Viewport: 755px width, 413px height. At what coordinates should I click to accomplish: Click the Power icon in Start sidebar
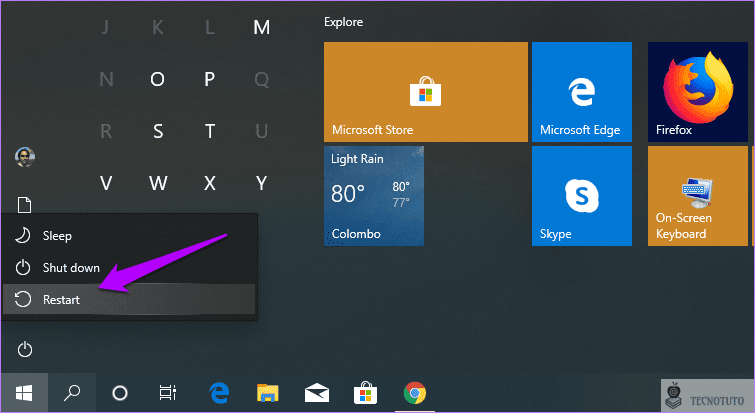tap(25, 349)
